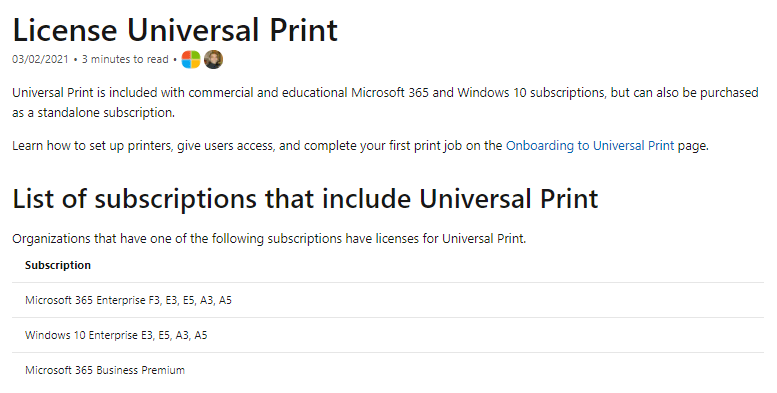Click the License Universal Print heading
Viewport: 777px width, 393px height.
click(x=175, y=30)
